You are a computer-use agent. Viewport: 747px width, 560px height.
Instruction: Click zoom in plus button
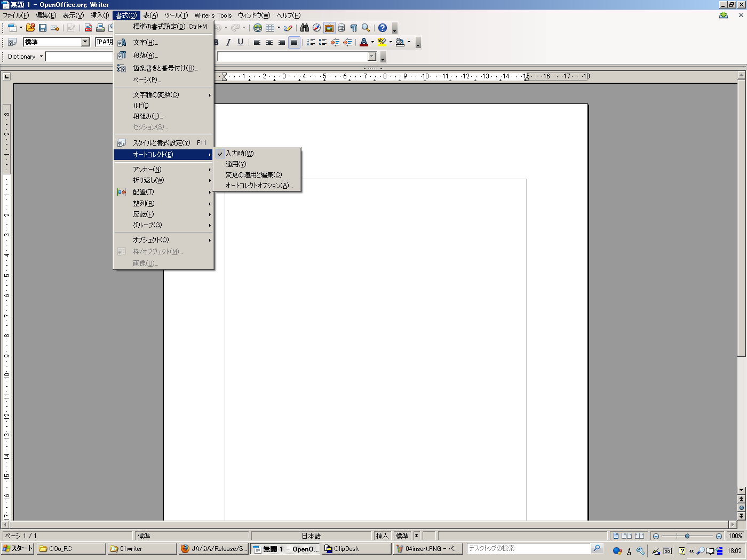click(719, 536)
